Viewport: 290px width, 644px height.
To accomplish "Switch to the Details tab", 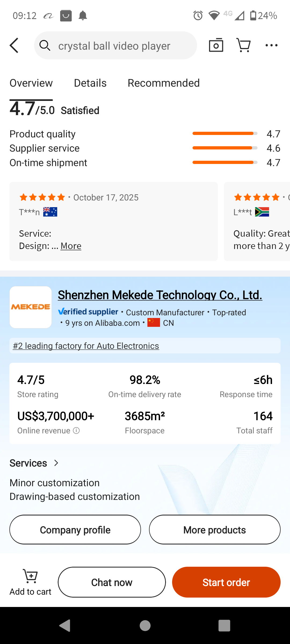I will coord(90,83).
